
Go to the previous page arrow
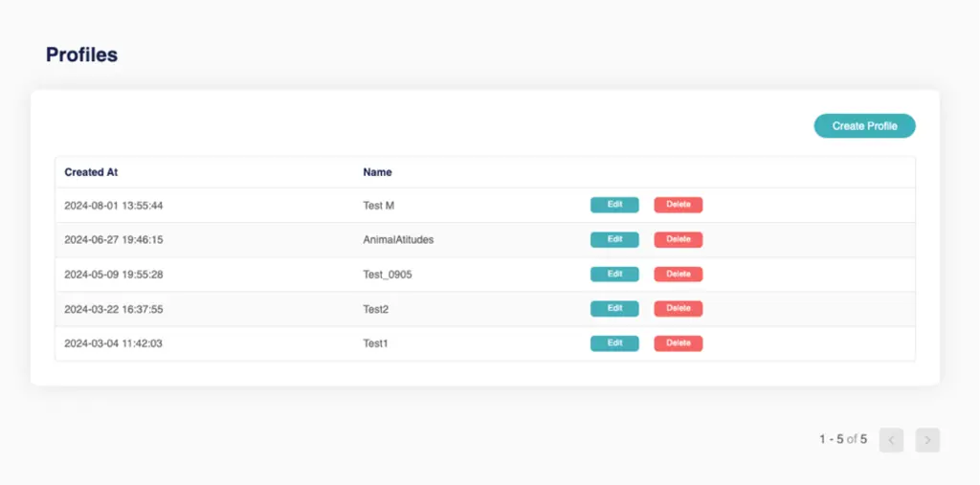point(891,440)
